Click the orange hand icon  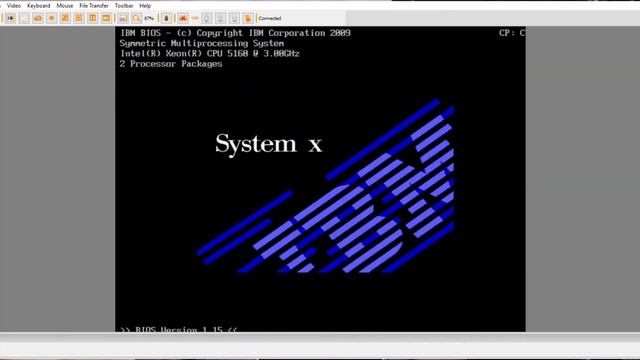point(248,18)
